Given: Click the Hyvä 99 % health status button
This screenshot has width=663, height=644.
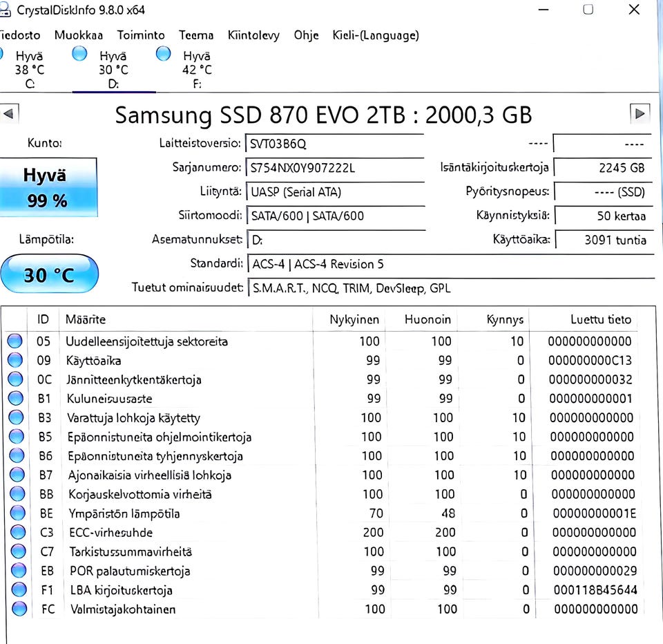Looking at the screenshot, I should pyautogui.click(x=48, y=187).
